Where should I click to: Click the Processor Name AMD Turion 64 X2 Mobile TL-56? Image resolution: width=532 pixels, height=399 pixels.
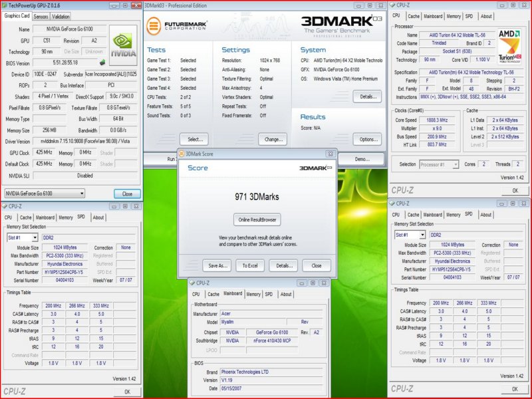click(457, 35)
